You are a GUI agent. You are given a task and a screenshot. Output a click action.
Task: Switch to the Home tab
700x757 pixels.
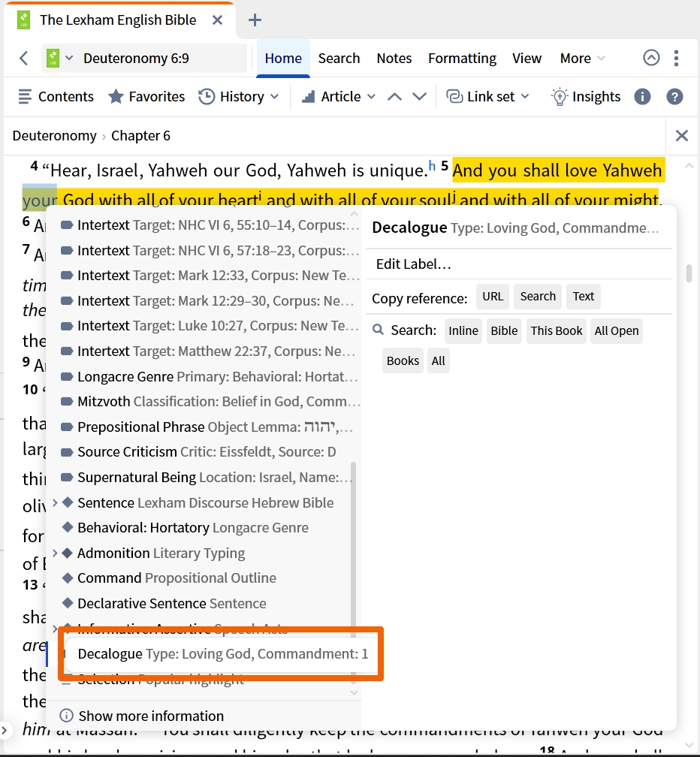(x=283, y=59)
